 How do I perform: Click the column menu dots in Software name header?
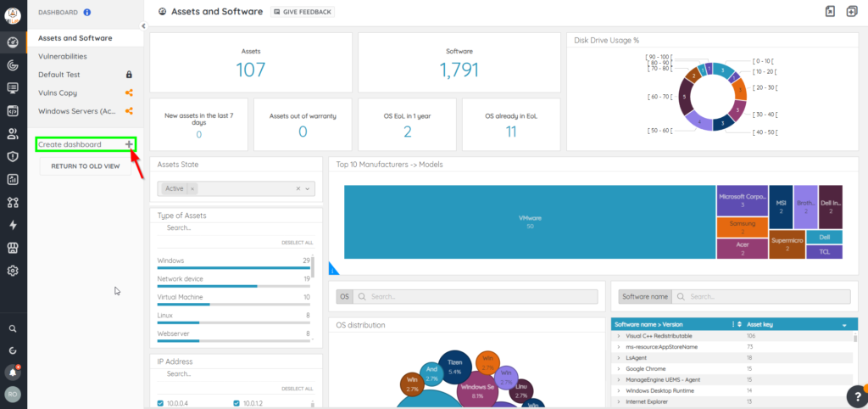733,324
